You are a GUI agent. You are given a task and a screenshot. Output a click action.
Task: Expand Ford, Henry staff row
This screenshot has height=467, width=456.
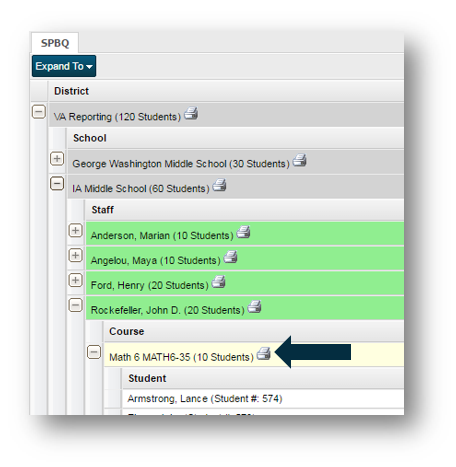(75, 280)
